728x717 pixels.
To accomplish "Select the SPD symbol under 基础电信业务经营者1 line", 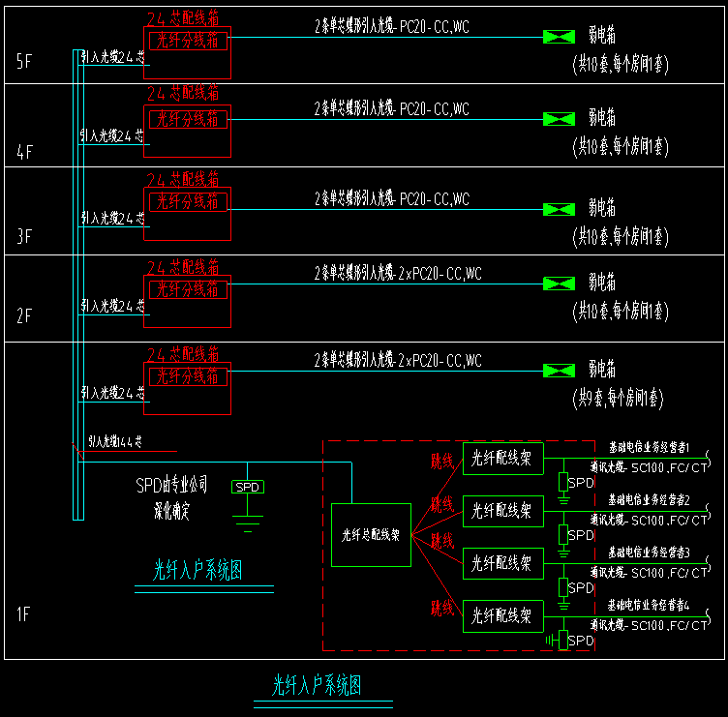I will (563, 482).
